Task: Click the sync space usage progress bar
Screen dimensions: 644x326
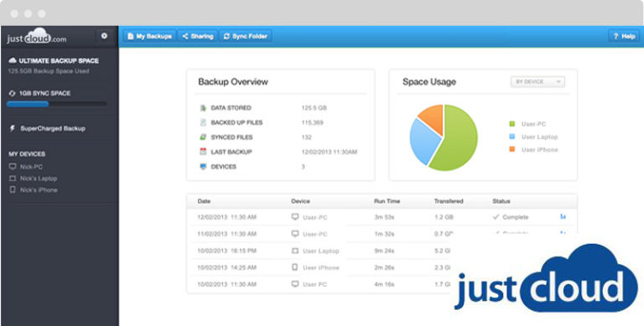Action: click(x=57, y=104)
